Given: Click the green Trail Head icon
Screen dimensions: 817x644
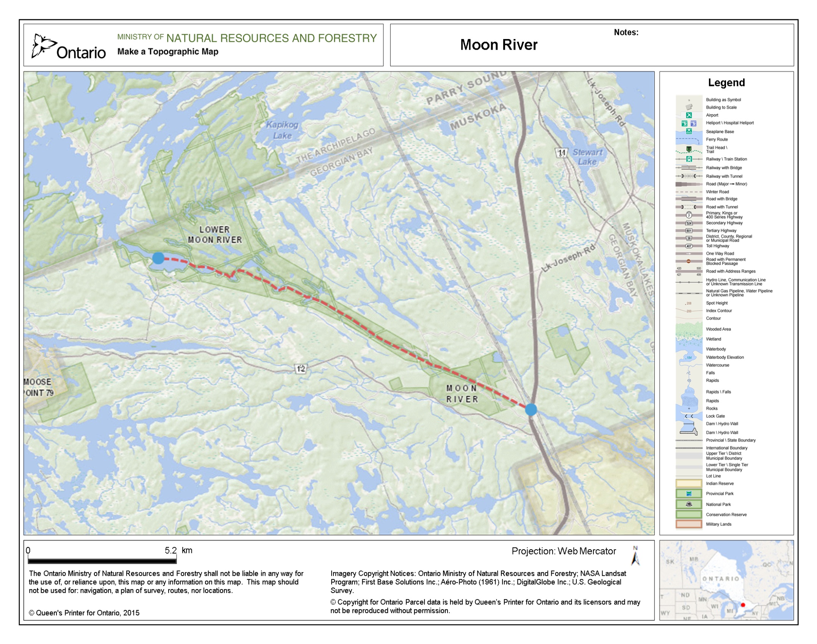Looking at the screenshot, I should tap(689, 149).
